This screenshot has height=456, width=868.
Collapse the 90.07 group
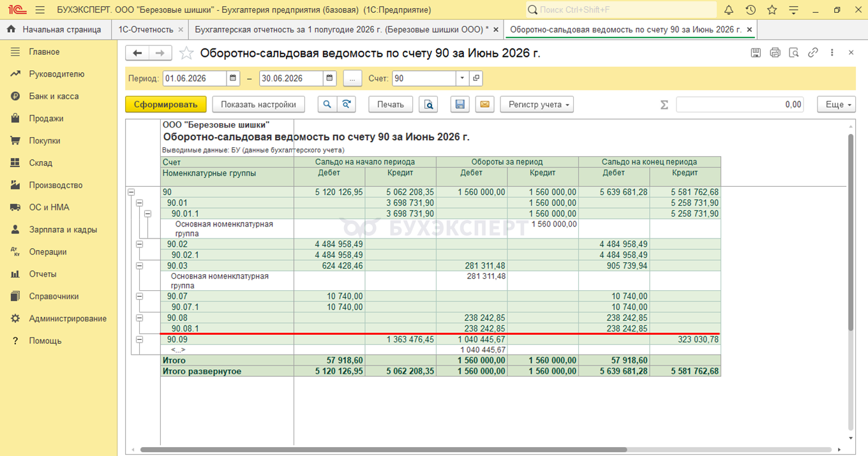click(x=140, y=297)
